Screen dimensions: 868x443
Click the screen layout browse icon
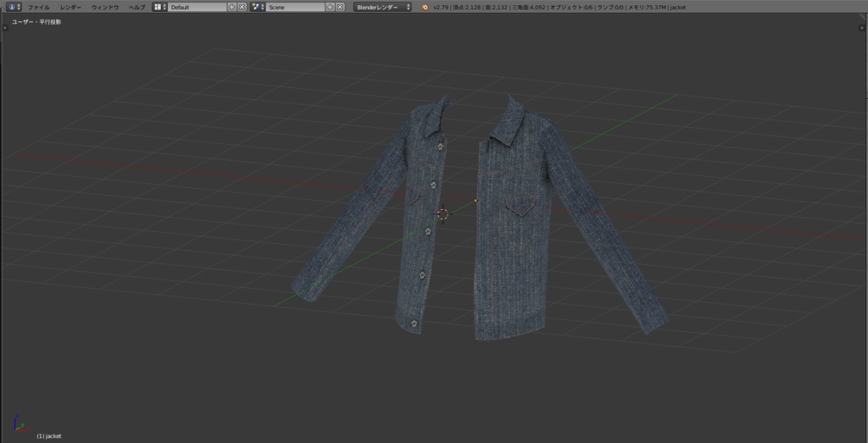(159, 7)
